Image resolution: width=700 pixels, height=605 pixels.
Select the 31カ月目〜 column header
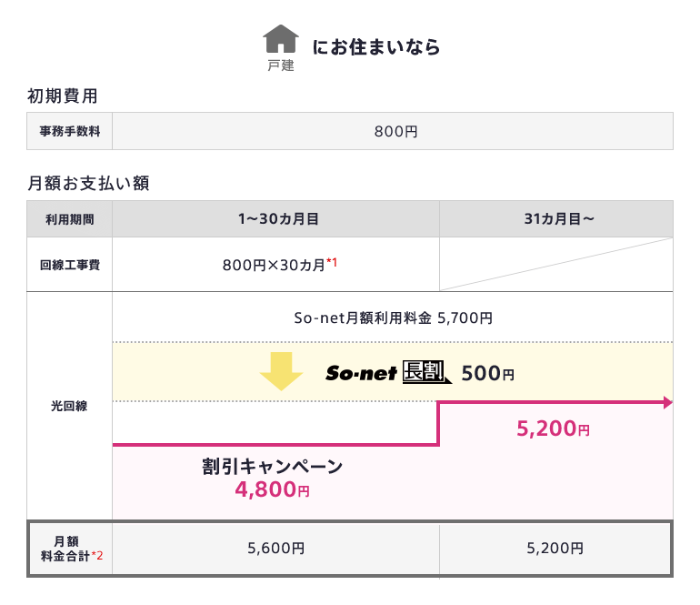(x=555, y=219)
